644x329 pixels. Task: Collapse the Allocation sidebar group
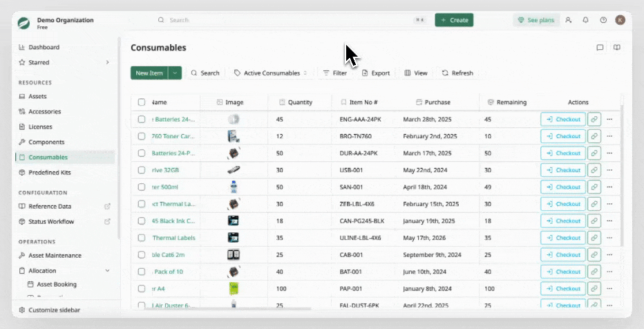(107, 271)
